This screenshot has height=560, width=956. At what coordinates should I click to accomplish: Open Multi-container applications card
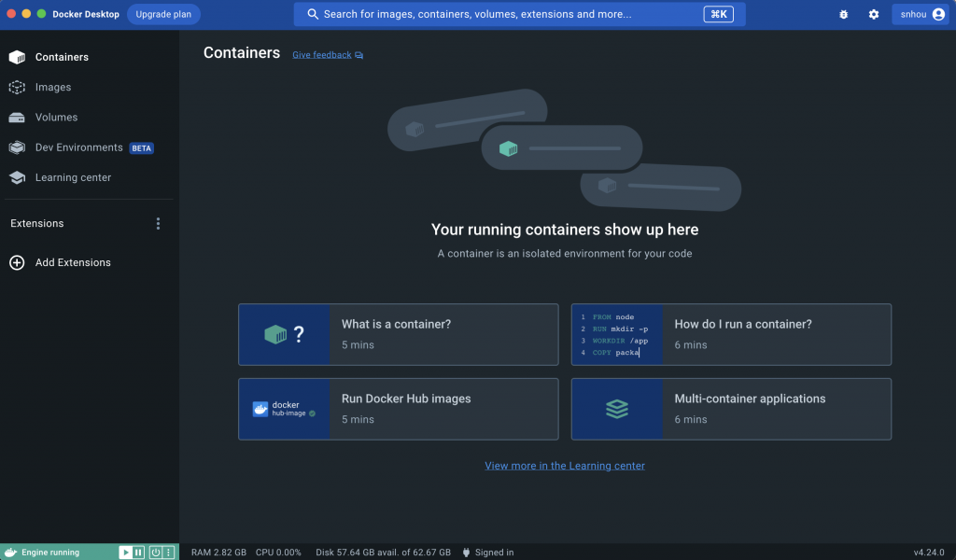731,409
